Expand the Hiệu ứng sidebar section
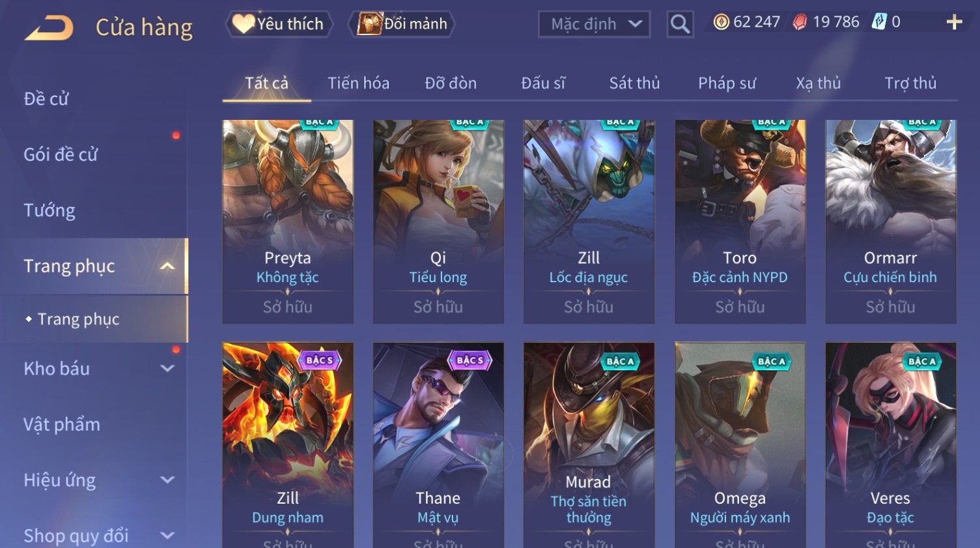Image resolution: width=980 pixels, height=548 pixels. point(167,480)
